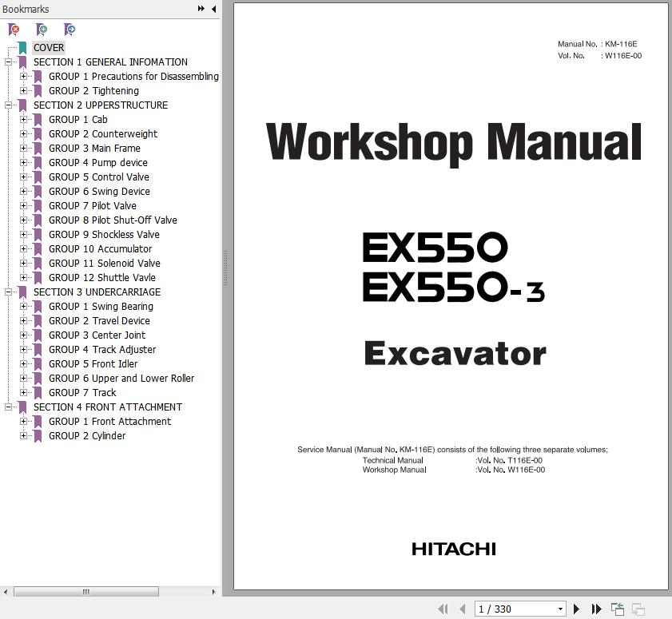
Task: Open the page number dropdown arrow
Action: (560, 609)
